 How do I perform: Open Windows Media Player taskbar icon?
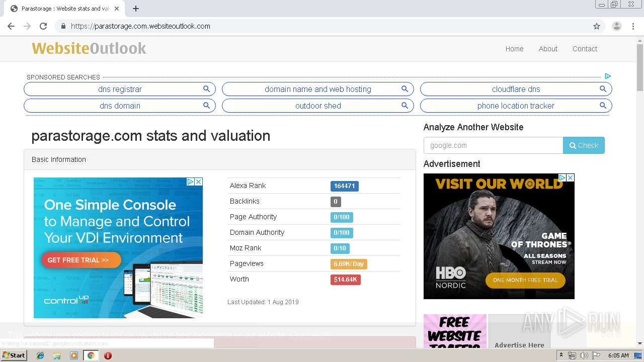[74, 355]
